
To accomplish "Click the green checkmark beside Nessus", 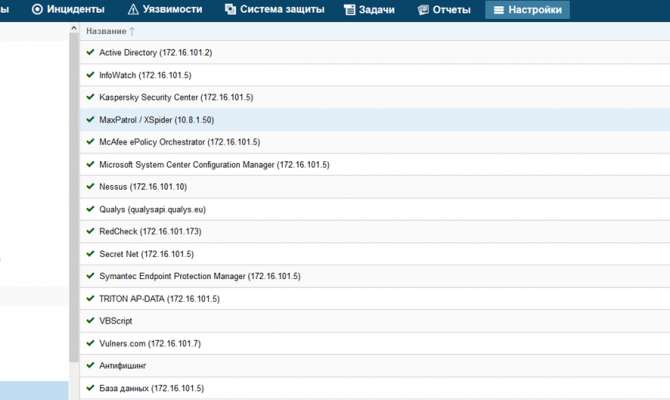I will 90,186.
